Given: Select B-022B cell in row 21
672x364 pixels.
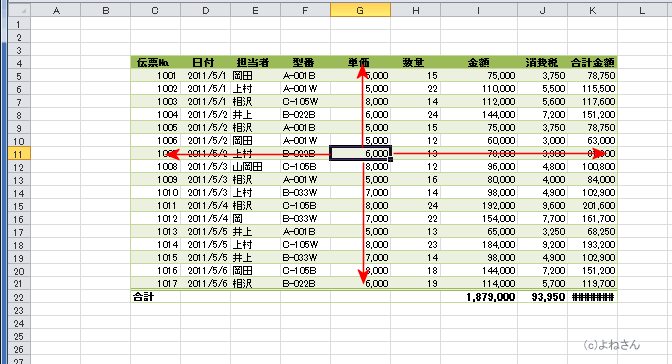Looking at the screenshot, I should click(x=305, y=284).
